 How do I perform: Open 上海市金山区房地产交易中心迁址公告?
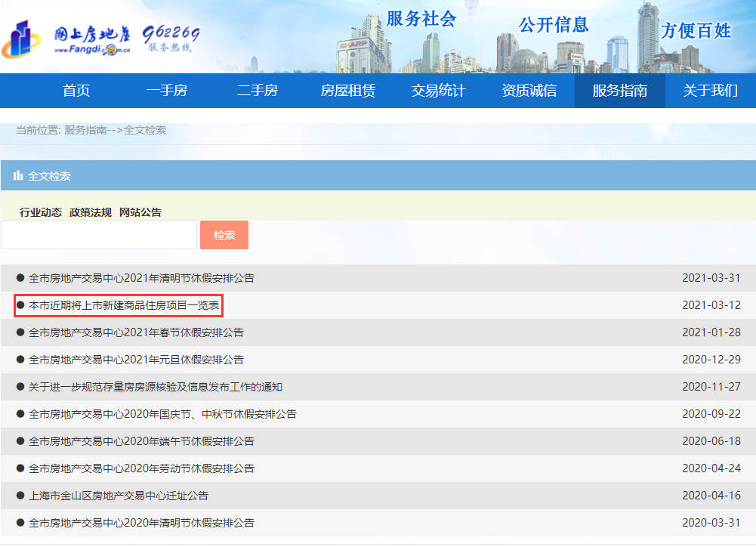[x=118, y=496]
